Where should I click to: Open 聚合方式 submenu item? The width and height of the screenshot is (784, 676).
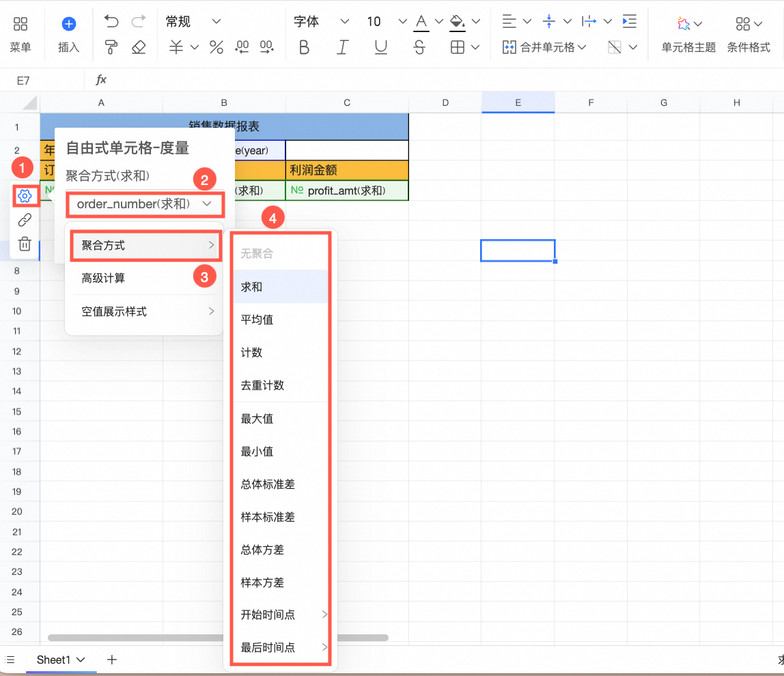(146, 245)
